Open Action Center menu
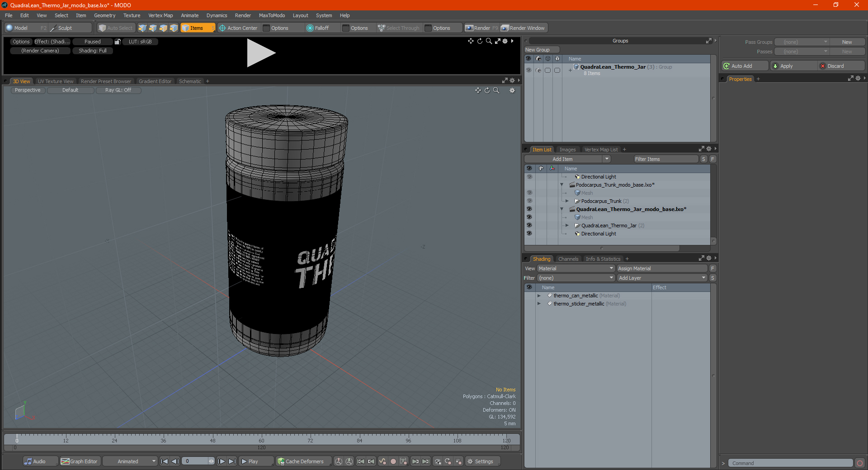Screen dimensions: 868x470 tap(238, 28)
